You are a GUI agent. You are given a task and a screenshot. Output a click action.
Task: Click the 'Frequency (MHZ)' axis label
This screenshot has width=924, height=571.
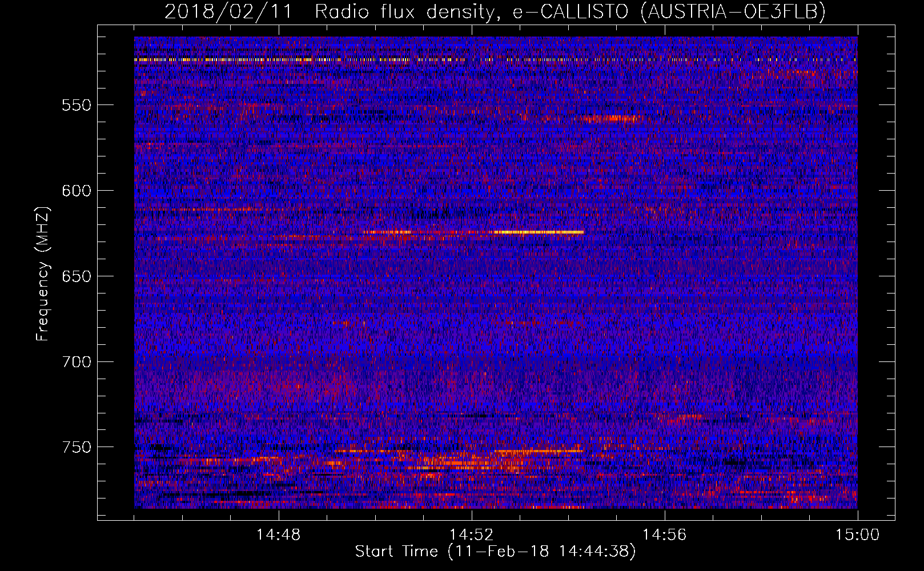tap(43, 274)
